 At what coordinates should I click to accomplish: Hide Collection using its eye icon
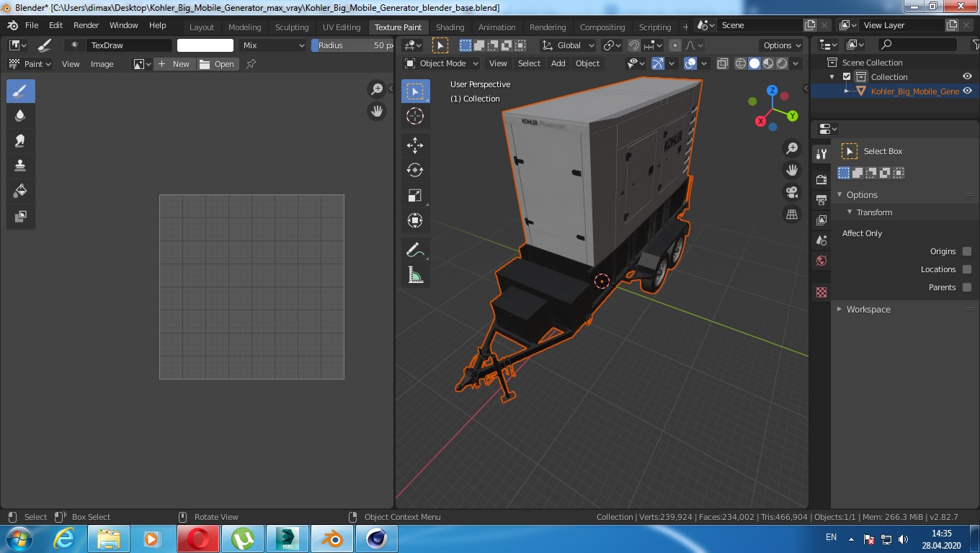pos(968,77)
